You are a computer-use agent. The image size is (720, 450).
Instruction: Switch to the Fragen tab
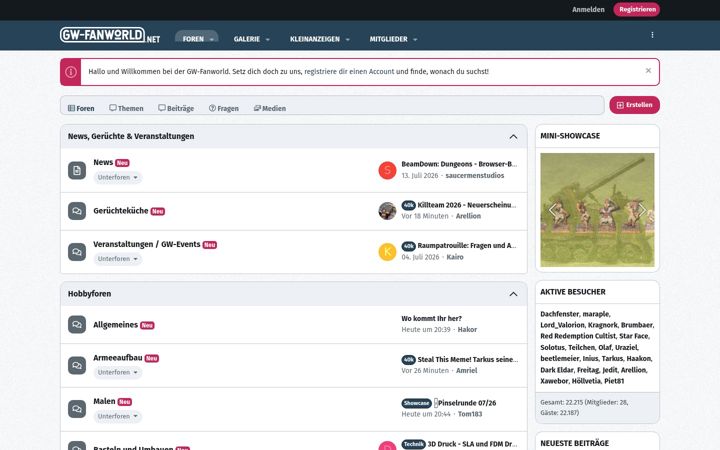coord(224,108)
